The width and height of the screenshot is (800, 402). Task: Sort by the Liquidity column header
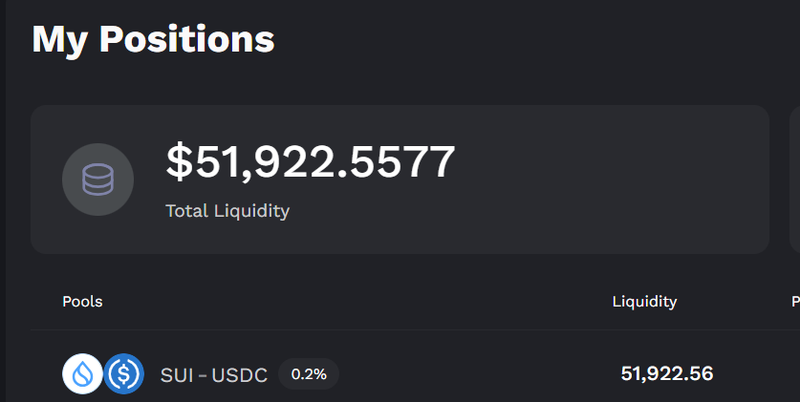tap(644, 302)
